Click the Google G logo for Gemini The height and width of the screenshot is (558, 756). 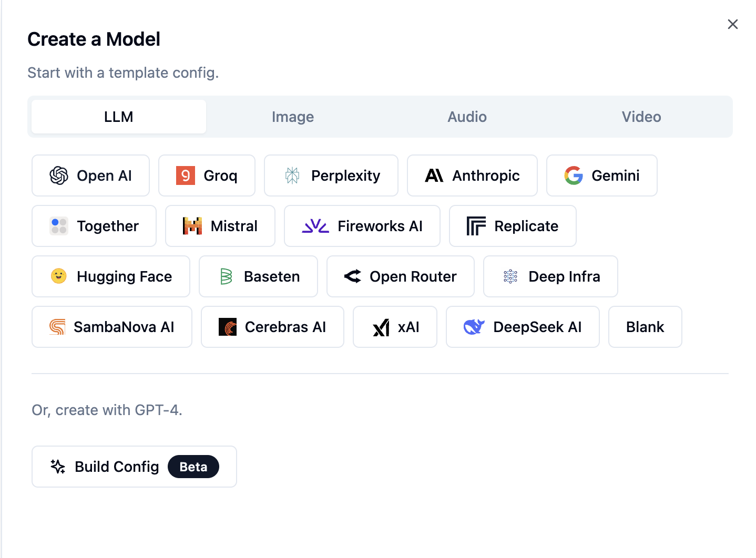(574, 175)
